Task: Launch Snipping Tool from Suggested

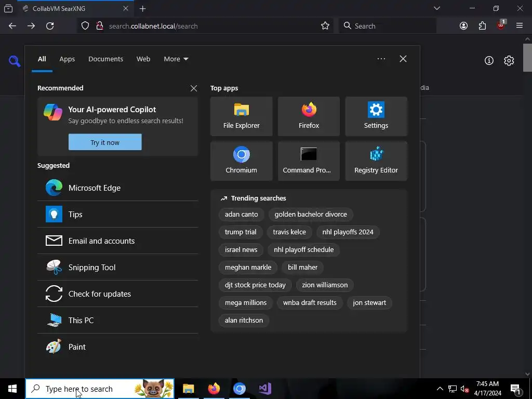Action: pos(118,267)
